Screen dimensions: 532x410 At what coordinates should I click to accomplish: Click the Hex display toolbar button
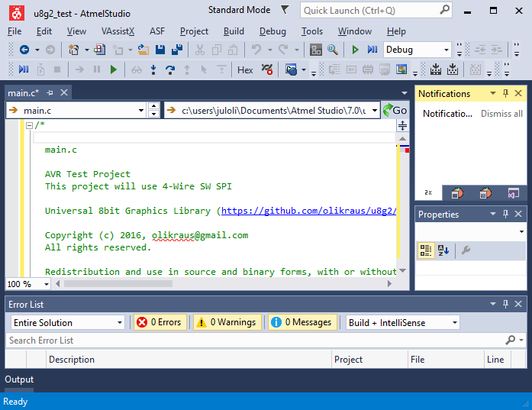click(x=245, y=69)
